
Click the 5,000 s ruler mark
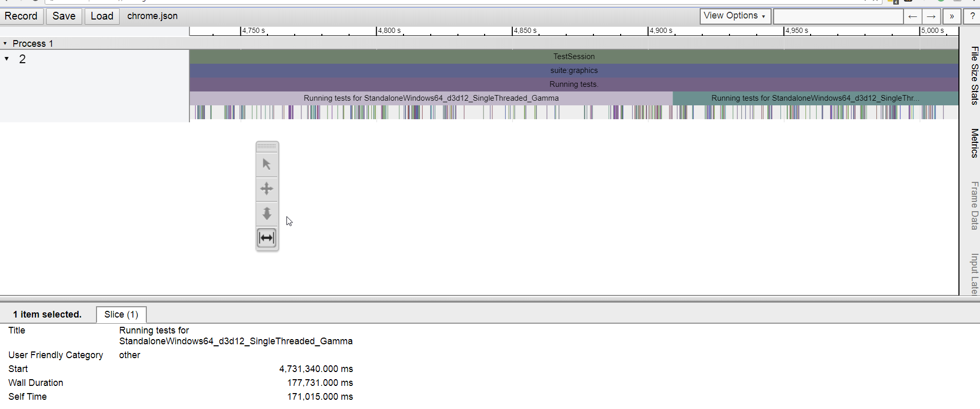pos(932,31)
